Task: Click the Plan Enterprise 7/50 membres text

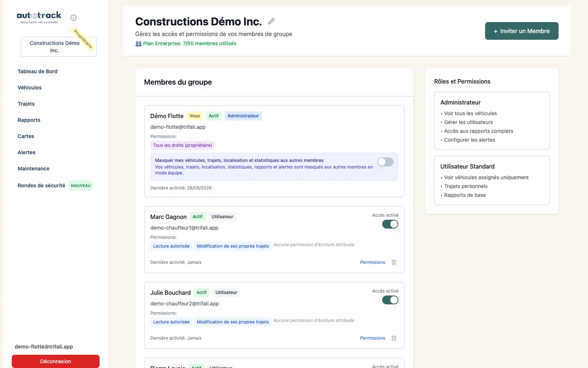Action: point(190,43)
